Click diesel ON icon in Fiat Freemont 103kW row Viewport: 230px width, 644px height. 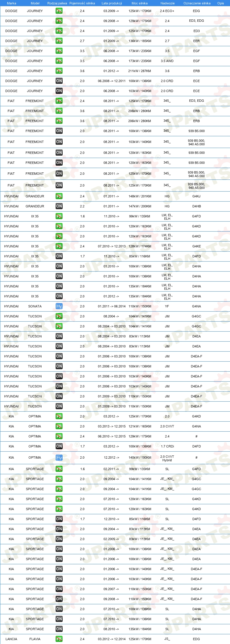[59, 142]
